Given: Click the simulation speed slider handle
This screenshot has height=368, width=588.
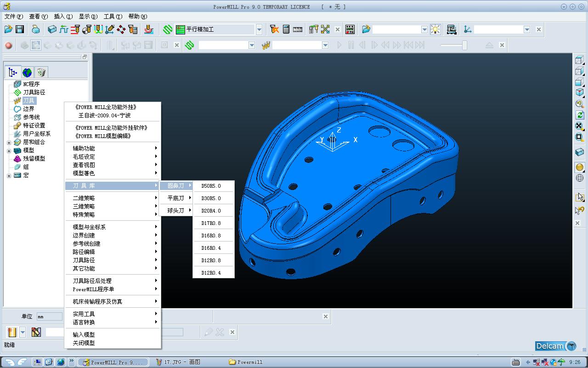Looking at the screenshot, I should [464, 45].
